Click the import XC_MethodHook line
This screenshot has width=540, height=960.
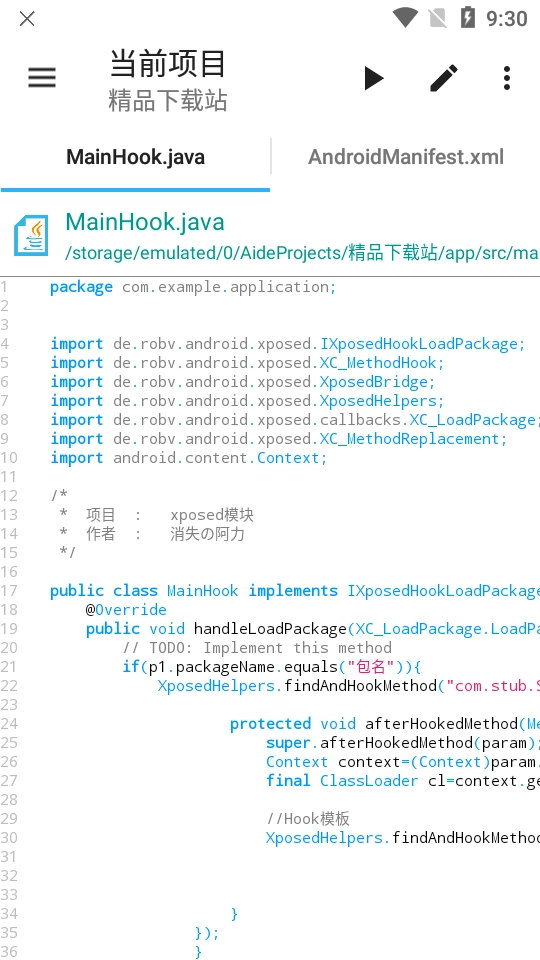(247, 363)
